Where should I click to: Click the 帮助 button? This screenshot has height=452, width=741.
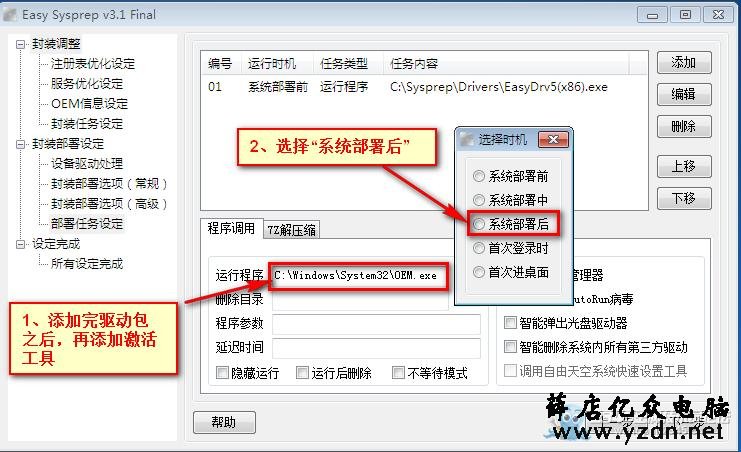(x=224, y=422)
